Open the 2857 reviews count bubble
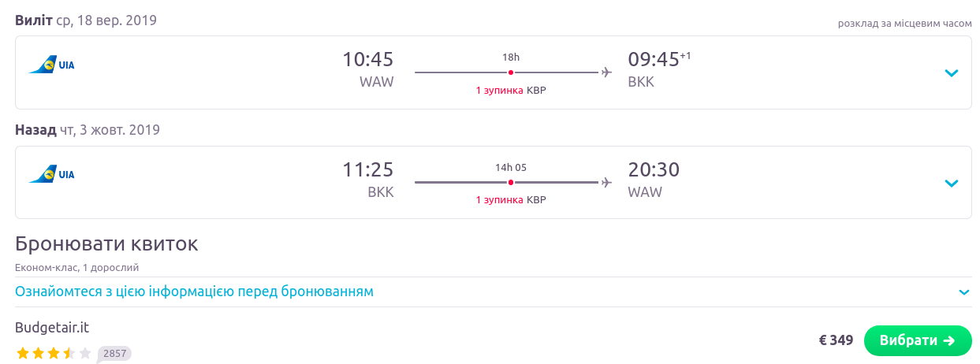The height and width of the screenshot is (364, 980). click(x=115, y=353)
